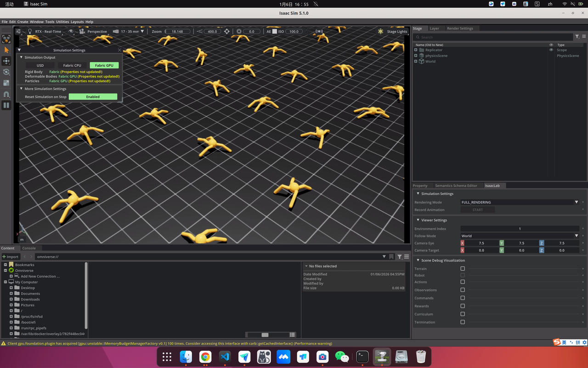Switch to the Render Settings tab

click(x=460, y=29)
